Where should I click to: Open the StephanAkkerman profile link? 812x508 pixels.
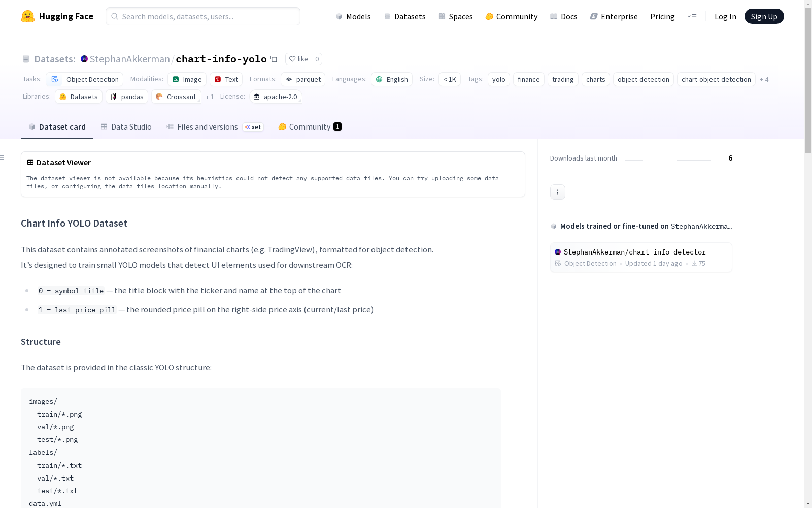pos(129,59)
